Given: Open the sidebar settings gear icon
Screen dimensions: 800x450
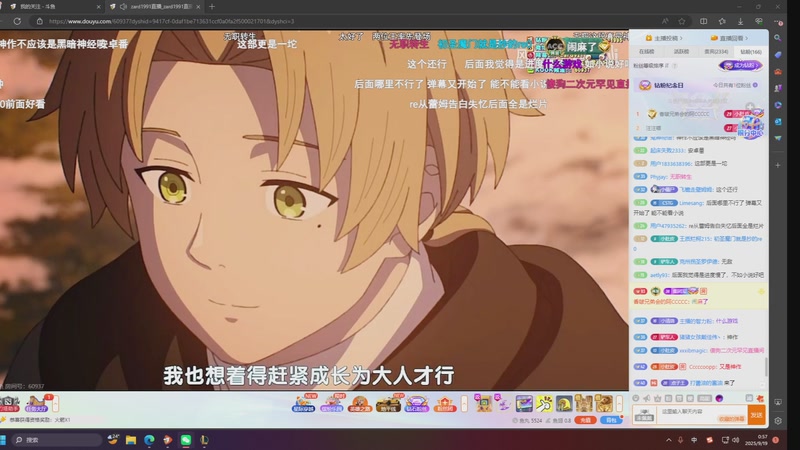Looking at the screenshot, I should (778, 421).
